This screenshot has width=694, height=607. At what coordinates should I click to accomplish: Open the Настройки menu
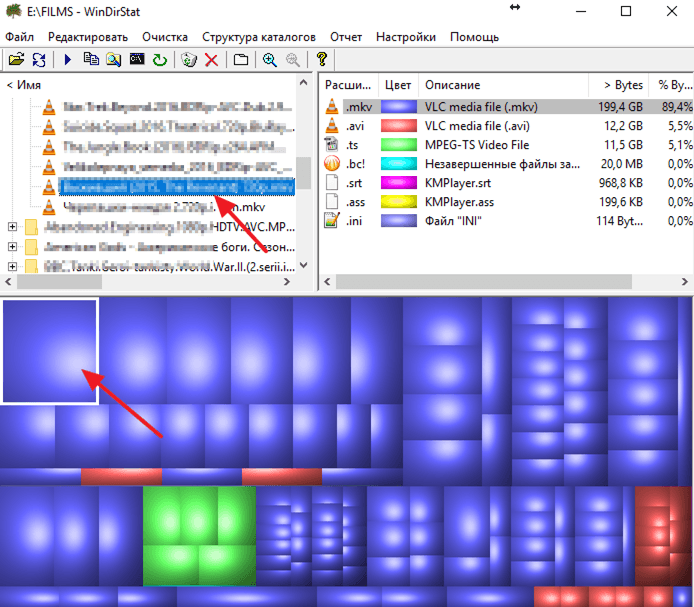pos(405,37)
